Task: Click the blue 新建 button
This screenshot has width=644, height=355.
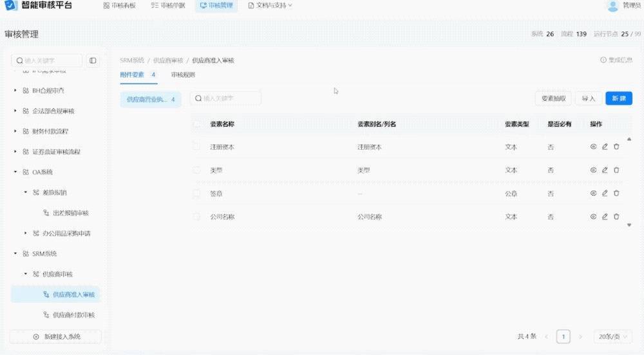Action: [618, 98]
